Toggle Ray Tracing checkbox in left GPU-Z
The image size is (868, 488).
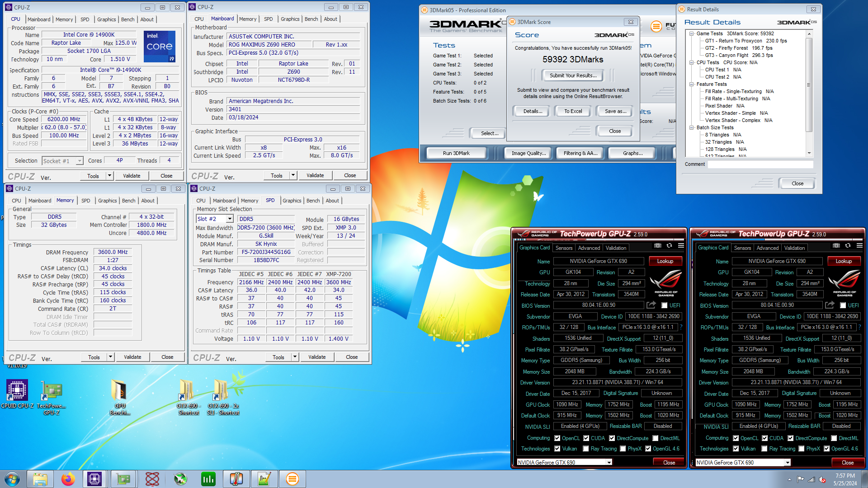tap(586, 449)
